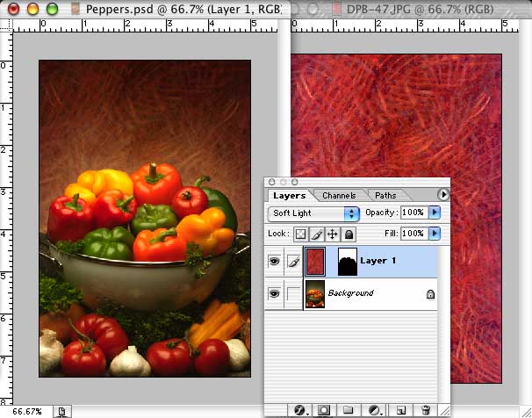Click the Opacity 100% field

point(414,213)
